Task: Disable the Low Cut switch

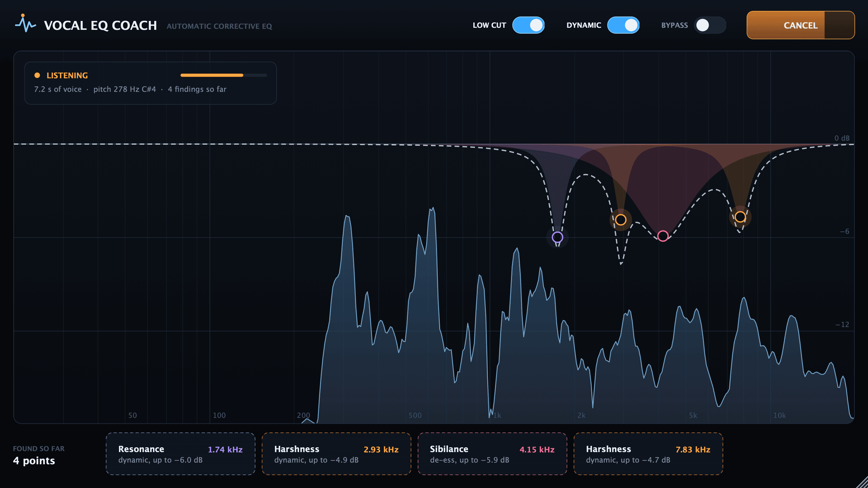Action: point(528,25)
